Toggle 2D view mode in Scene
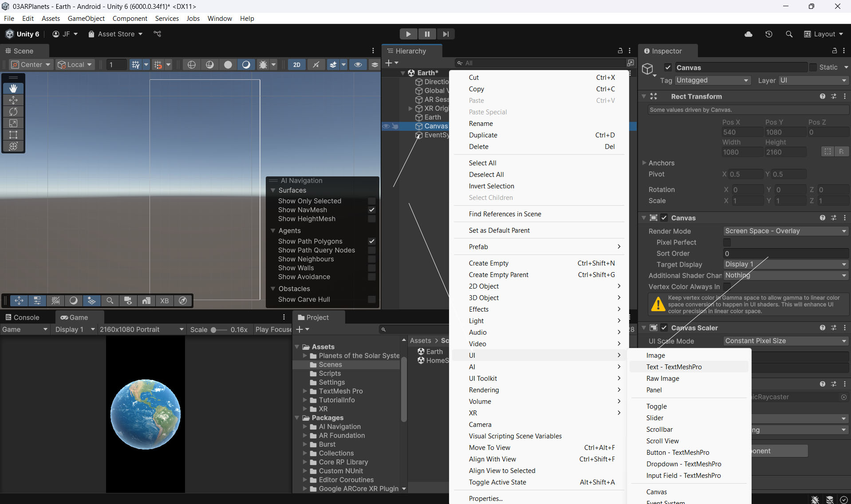The image size is (851, 504). point(296,65)
